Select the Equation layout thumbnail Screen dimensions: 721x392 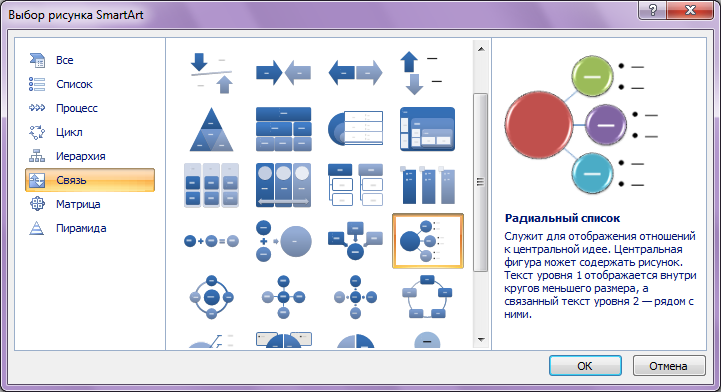click(212, 241)
